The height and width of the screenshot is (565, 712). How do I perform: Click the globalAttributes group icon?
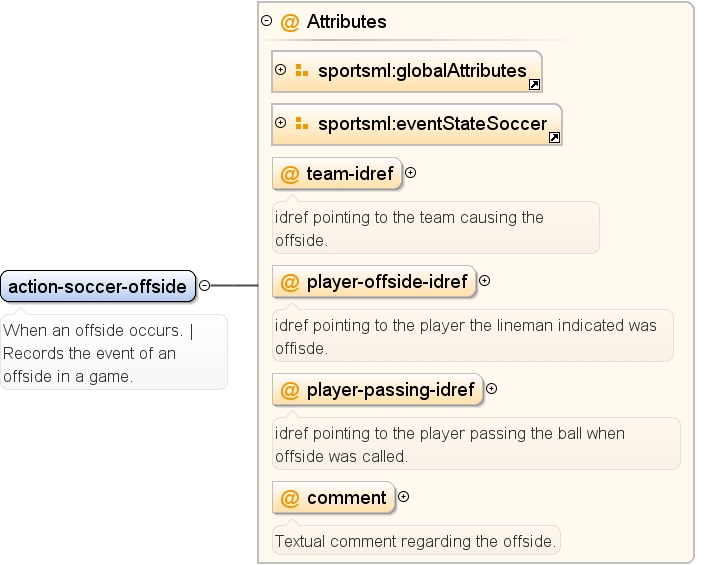[x=302, y=70]
